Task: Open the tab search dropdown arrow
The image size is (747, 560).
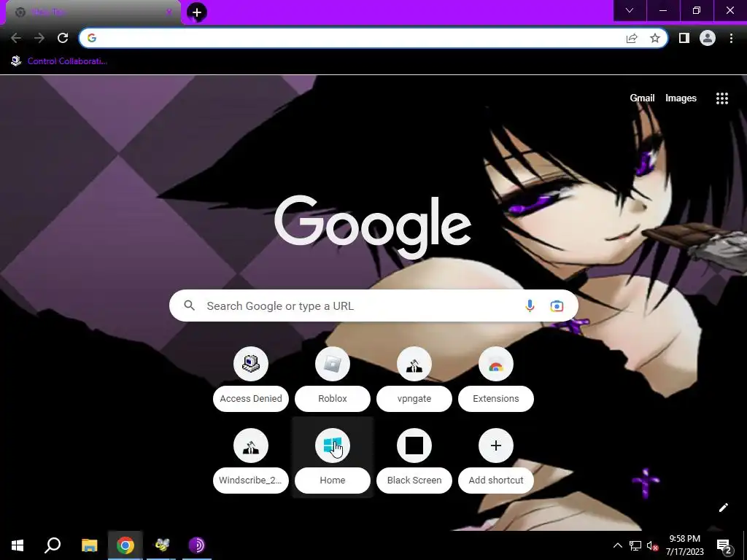Action: (x=630, y=10)
